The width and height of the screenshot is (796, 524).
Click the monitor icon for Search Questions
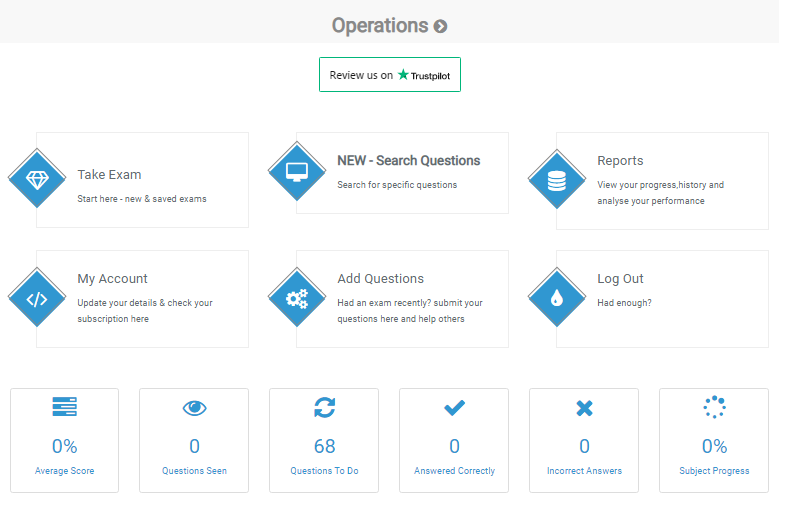297,172
